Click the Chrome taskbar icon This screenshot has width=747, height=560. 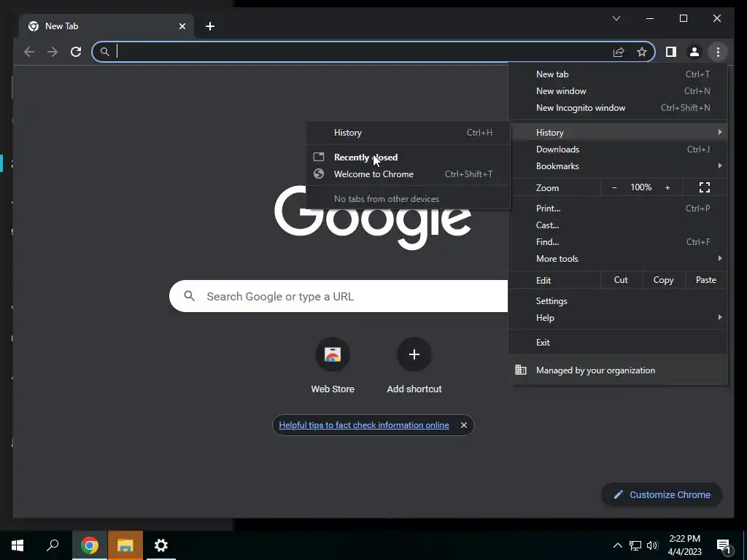(90, 545)
